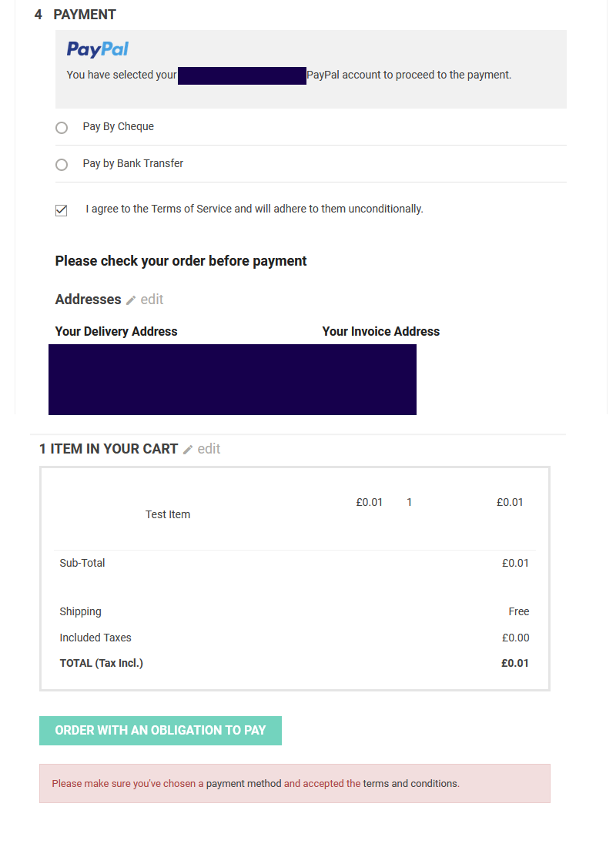Image resolution: width=616 pixels, height=847 pixels.
Task: Click the Test Item product name
Action: tap(168, 514)
